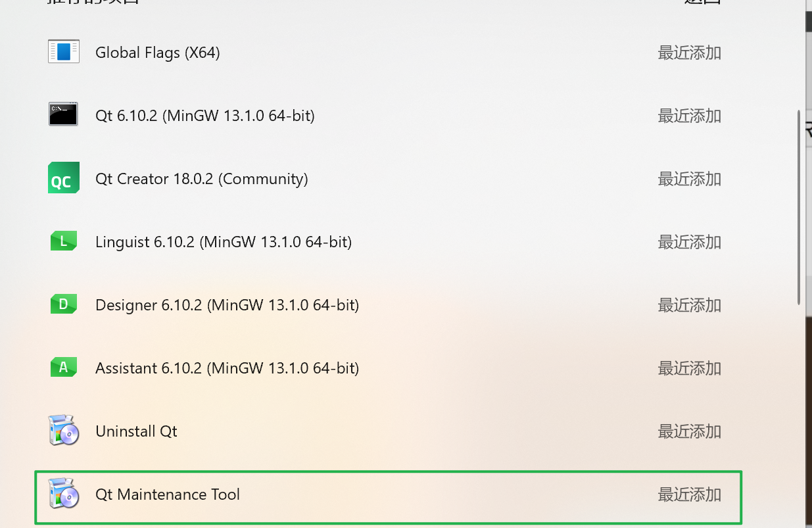Click the disc icon beside Uninstall Qt
812x528 pixels.
[64, 431]
